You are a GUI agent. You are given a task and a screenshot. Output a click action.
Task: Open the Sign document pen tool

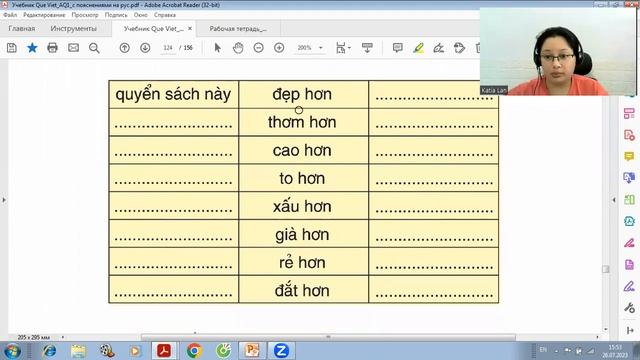(x=439, y=48)
